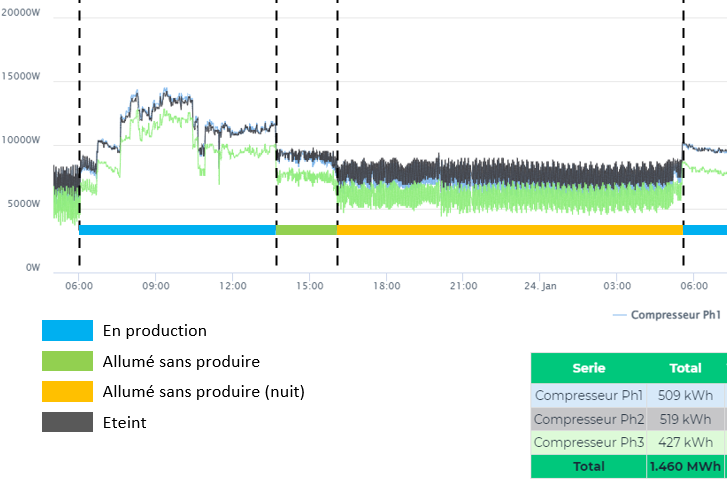This screenshot has width=727, height=480.
Task: Click the green timeline segment before 16:00
Action: tap(306, 230)
